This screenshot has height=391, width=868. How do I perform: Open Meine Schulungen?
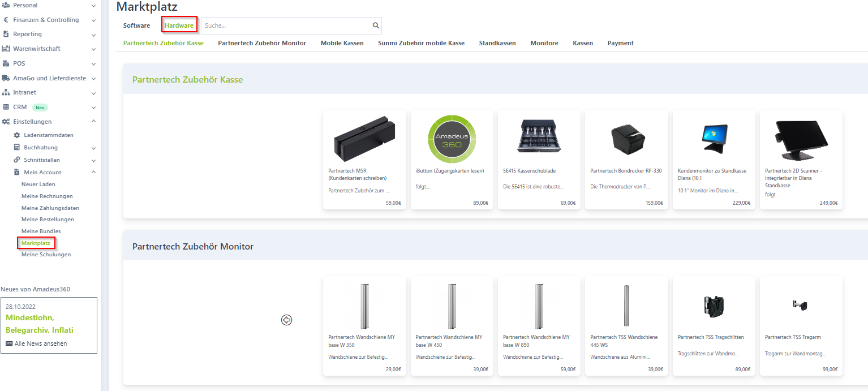(x=46, y=255)
